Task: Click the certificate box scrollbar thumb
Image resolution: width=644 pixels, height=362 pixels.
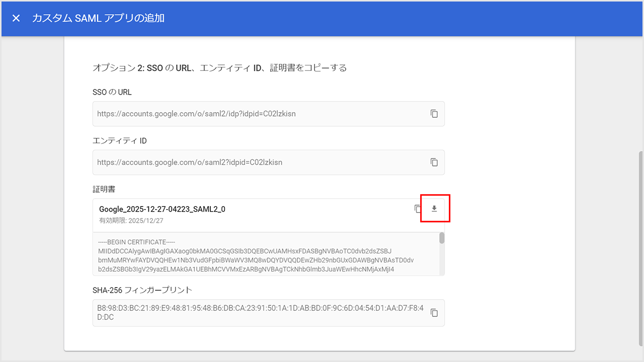Action: [442, 238]
